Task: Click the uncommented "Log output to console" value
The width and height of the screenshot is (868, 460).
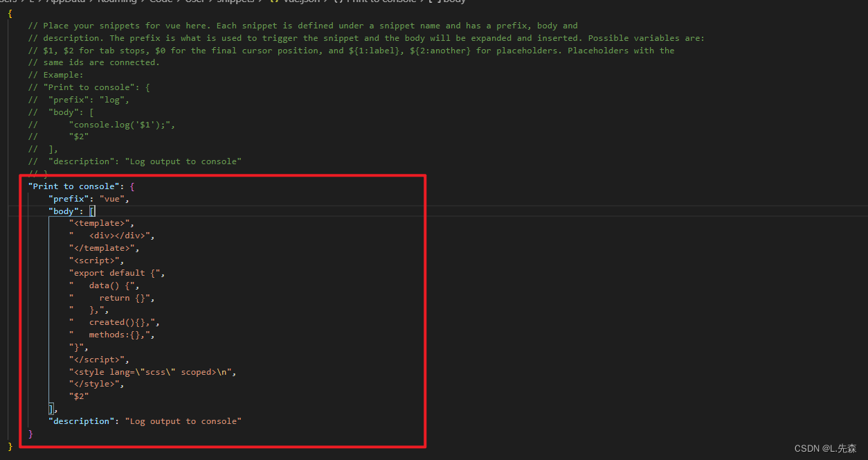Action: (x=183, y=421)
